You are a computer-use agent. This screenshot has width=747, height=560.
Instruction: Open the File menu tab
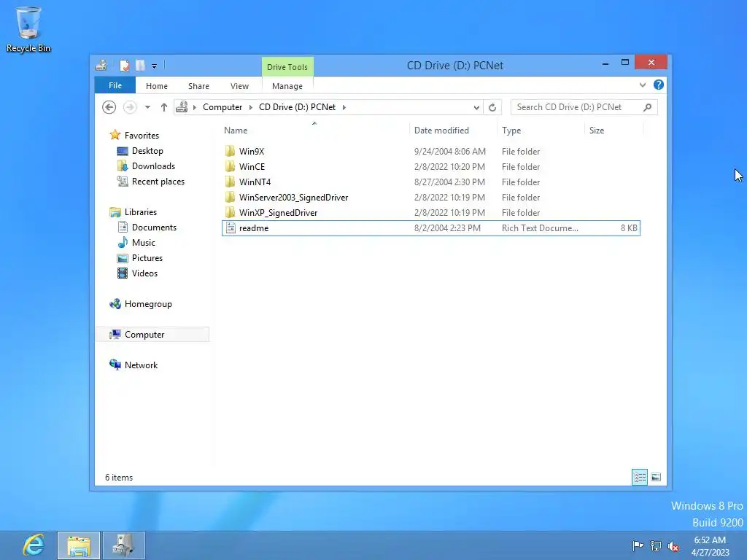coord(115,85)
